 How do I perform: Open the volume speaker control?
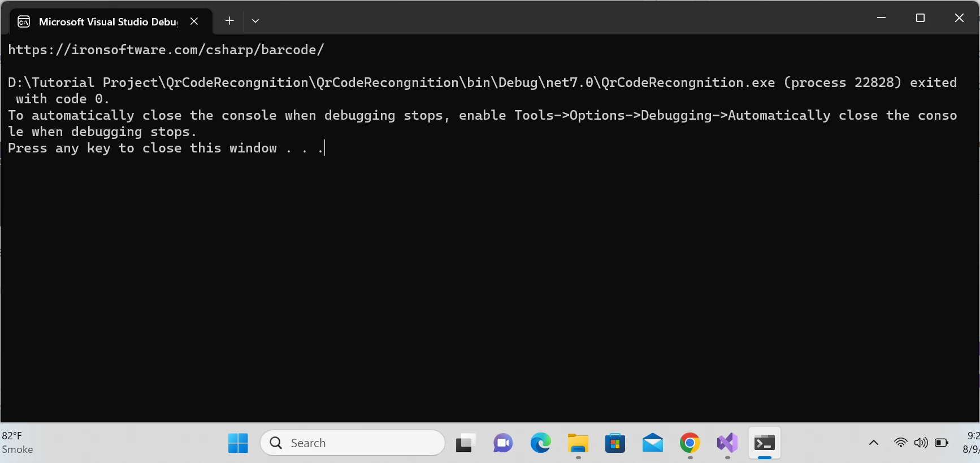pos(921,443)
